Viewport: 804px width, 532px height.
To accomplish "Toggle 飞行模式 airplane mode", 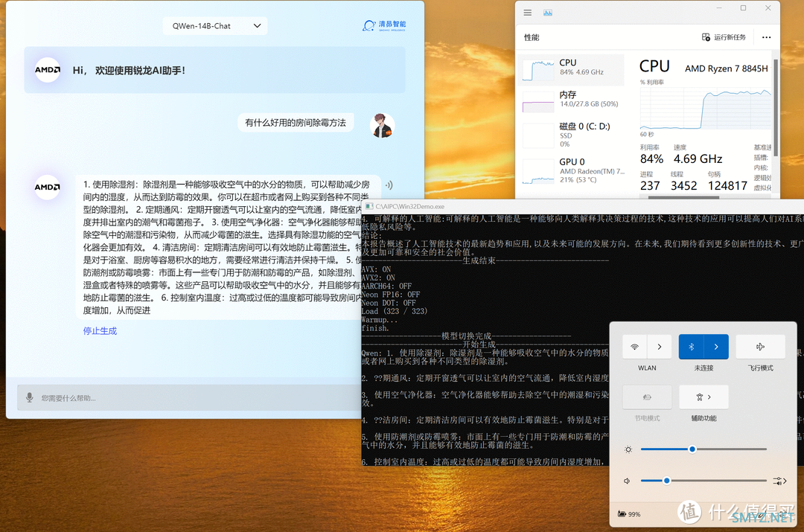I will (760, 347).
